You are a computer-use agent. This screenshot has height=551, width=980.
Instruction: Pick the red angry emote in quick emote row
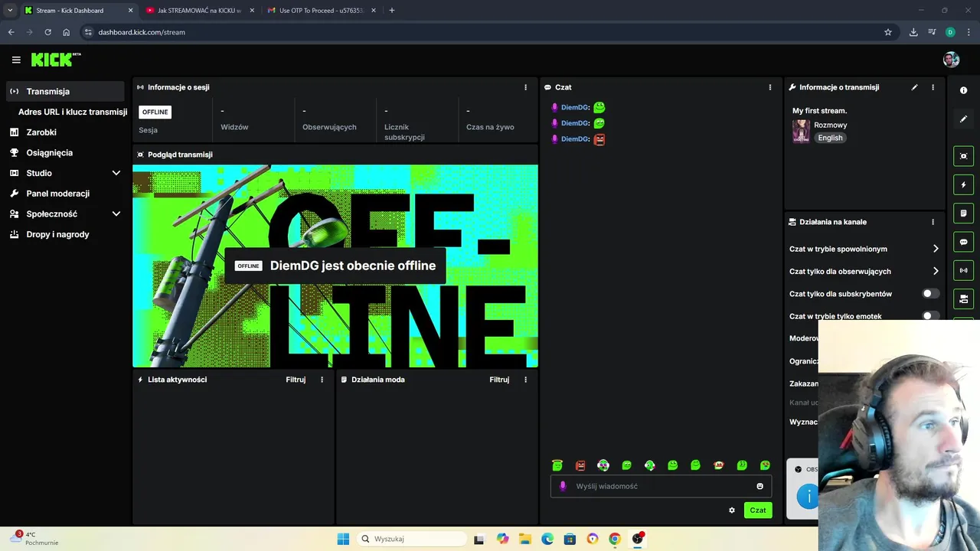(x=580, y=465)
